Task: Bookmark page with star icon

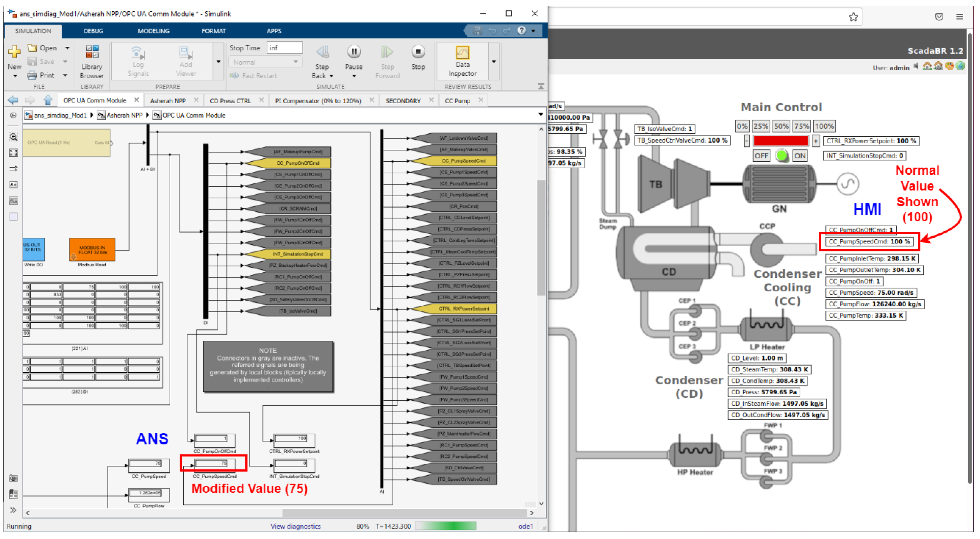Action: 853,17
